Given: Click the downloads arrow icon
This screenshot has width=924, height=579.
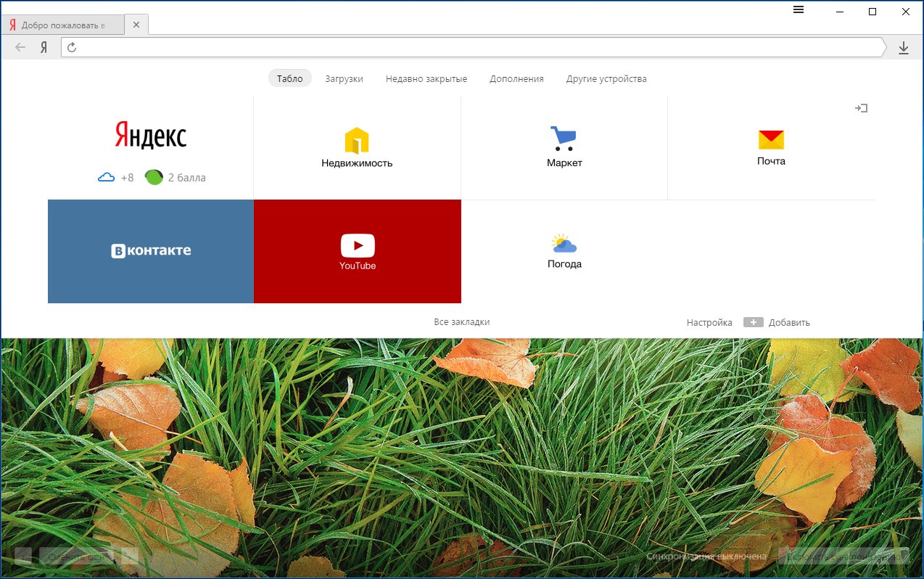Looking at the screenshot, I should 903,48.
